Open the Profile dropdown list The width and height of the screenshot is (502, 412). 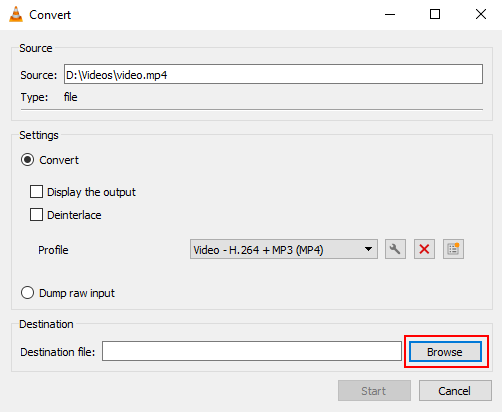click(x=284, y=249)
